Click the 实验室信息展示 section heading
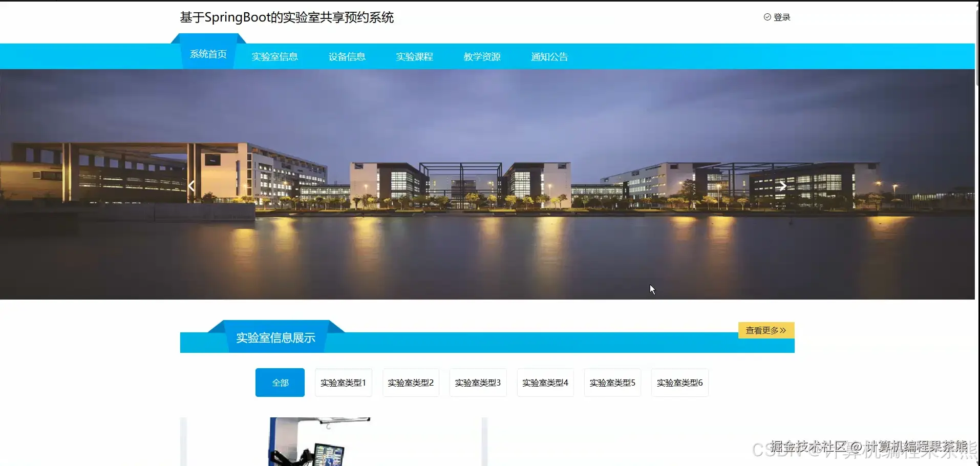 tap(275, 337)
